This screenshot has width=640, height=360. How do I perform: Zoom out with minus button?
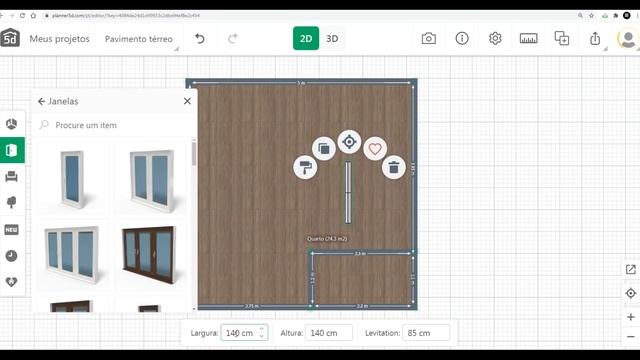pyautogui.click(x=631, y=337)
